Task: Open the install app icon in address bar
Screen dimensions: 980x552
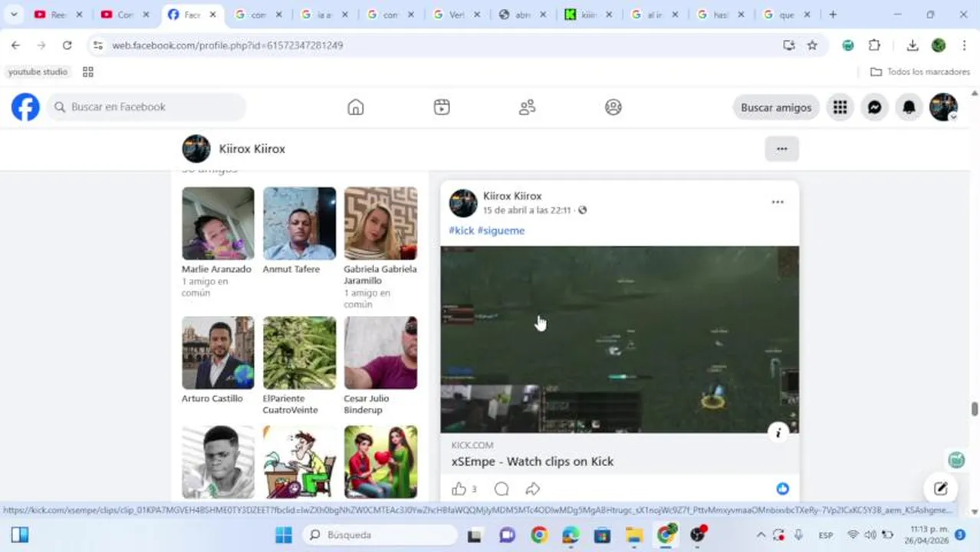Action: 788,45
